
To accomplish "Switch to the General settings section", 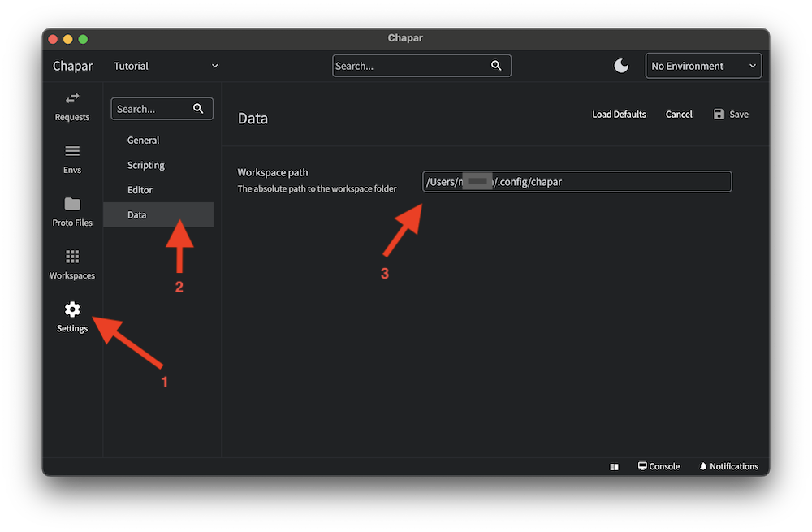I will 143,140.
